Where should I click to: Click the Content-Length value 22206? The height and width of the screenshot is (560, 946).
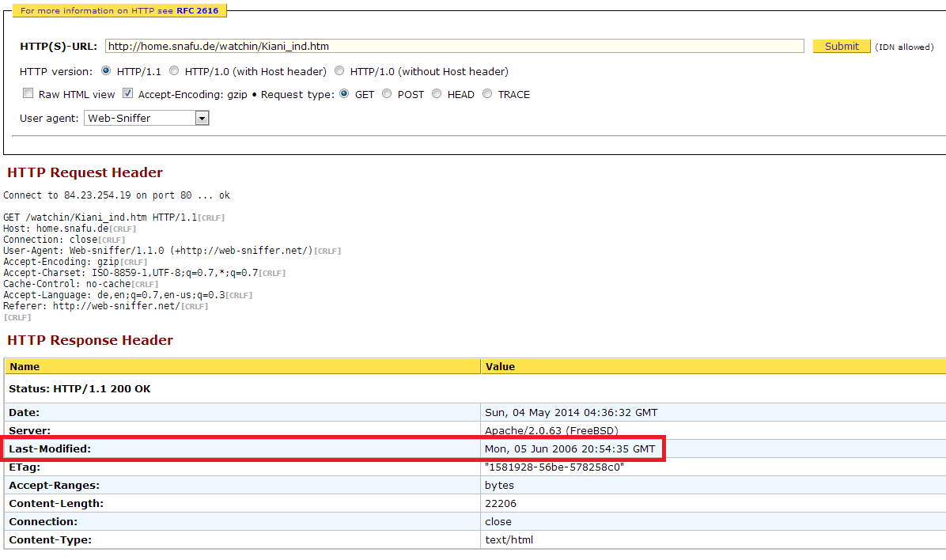[500, 503]
